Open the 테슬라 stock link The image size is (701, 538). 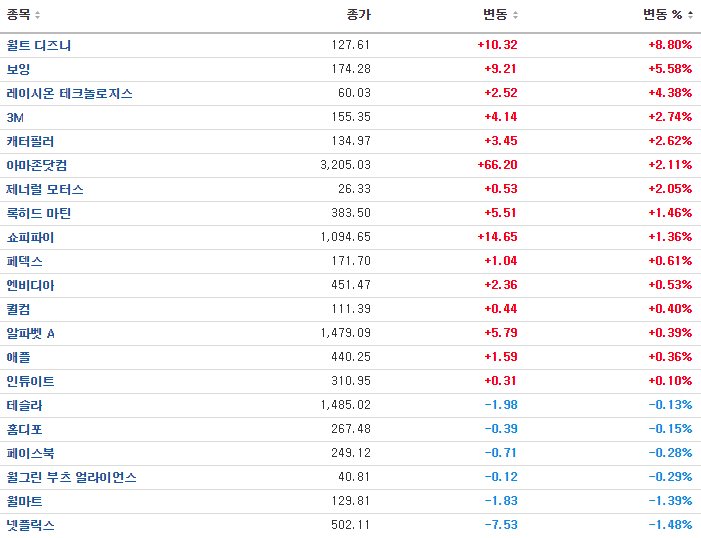click(24, 406)
